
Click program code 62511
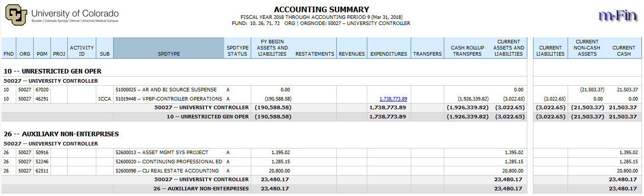[x=42, y=170]
